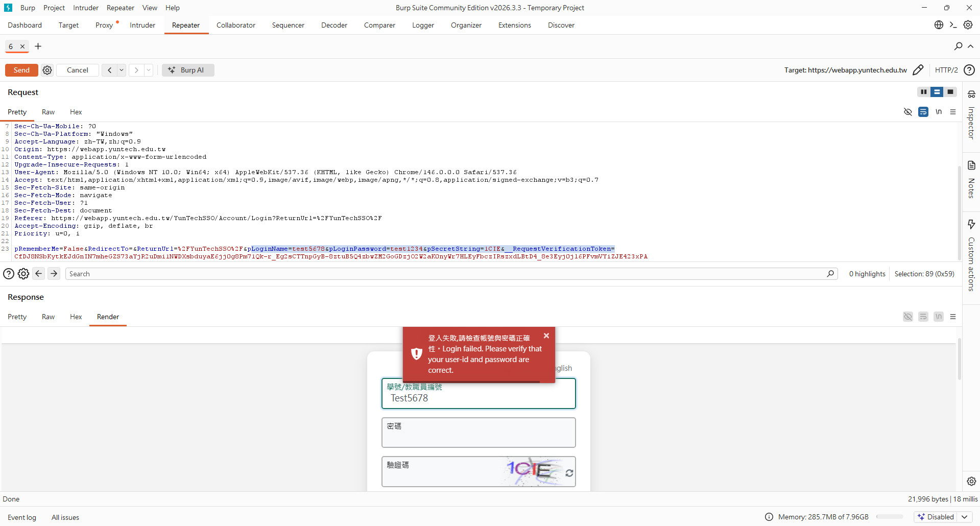Add a new Repeater tab
980x526 pixels.
38,46
